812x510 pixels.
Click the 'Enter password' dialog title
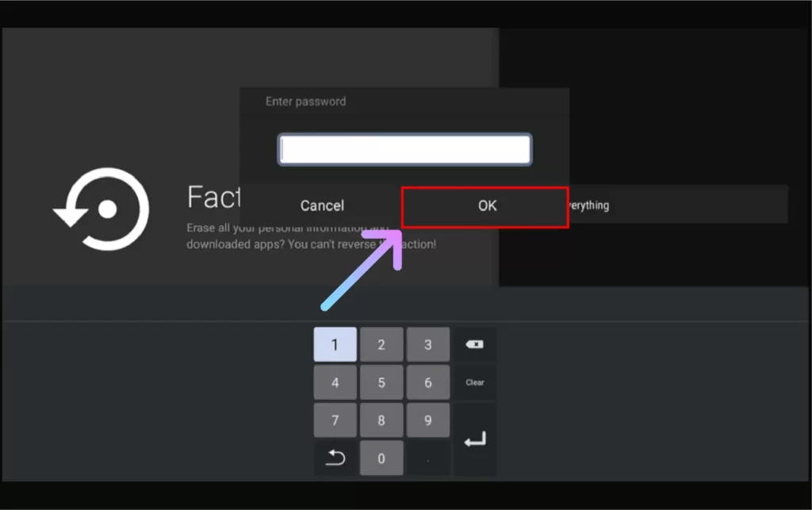(305, 102)
